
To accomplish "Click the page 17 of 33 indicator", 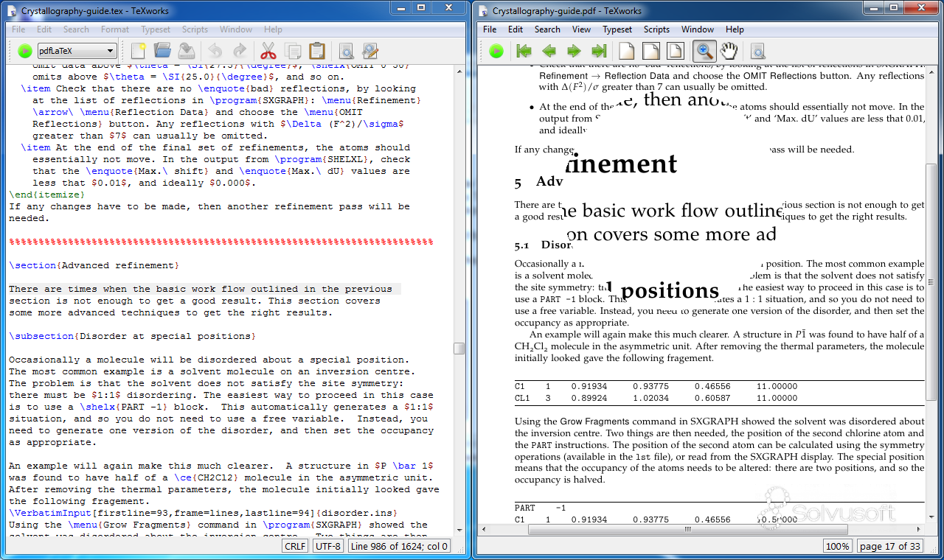I will [890, 546].
